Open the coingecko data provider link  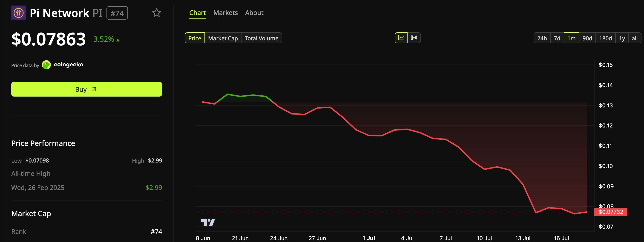coord(69,65)
